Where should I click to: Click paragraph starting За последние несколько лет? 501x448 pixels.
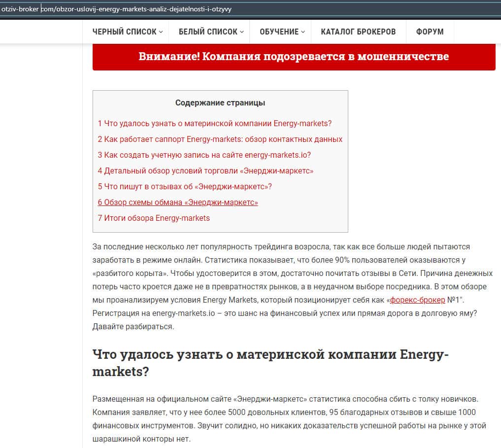pos(293,286)
